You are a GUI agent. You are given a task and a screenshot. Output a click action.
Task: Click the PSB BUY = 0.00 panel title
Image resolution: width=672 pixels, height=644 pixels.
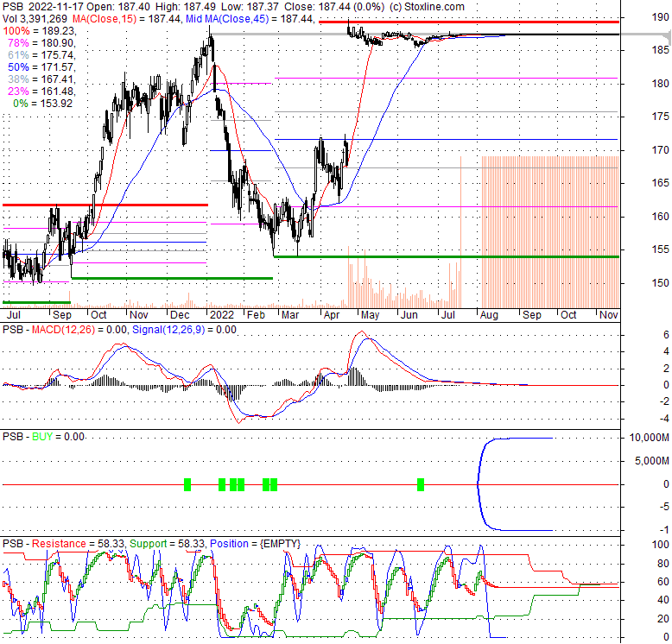43,438
